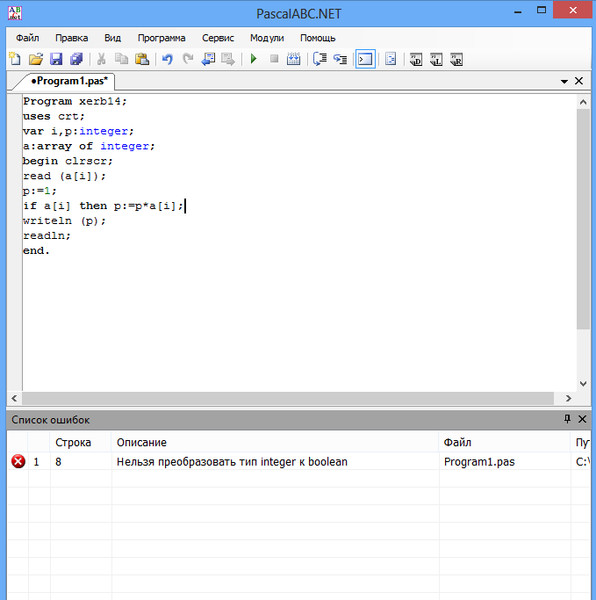Run the program with the green arrow
The width and height of the screenshot is (596, 600).
pos(253,59)
